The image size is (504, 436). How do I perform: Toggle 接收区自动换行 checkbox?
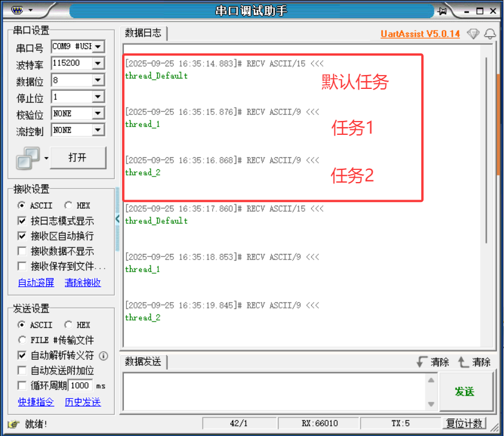click(22, 236)
